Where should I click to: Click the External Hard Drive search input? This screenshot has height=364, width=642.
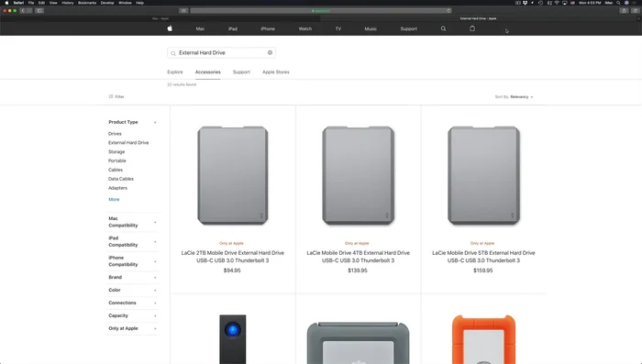tap(221, 53)
